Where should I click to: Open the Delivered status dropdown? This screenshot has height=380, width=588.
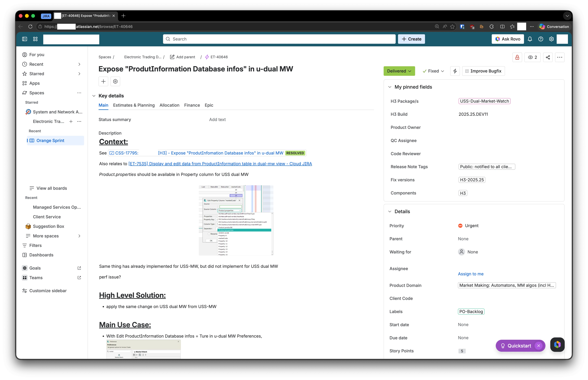[399, 71]
